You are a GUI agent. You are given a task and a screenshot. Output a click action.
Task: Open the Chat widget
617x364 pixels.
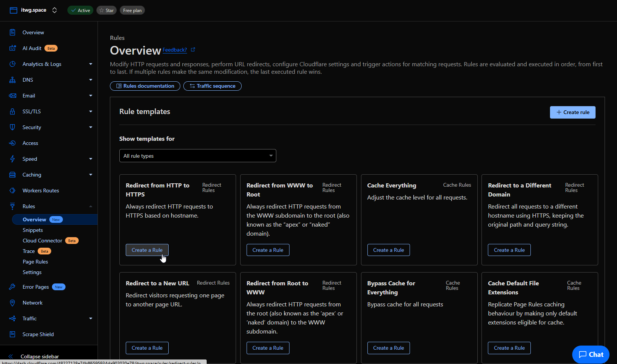tap(591, 354)
